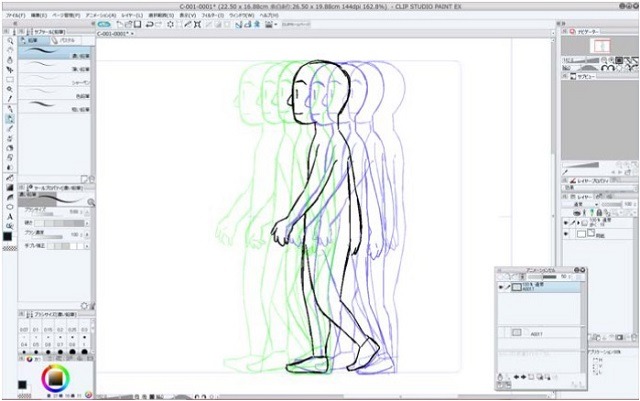The width and height of the screenshot is (640, 401).
Task: Click the Undo arrow in toolbar
Action: tap(148, 24)
